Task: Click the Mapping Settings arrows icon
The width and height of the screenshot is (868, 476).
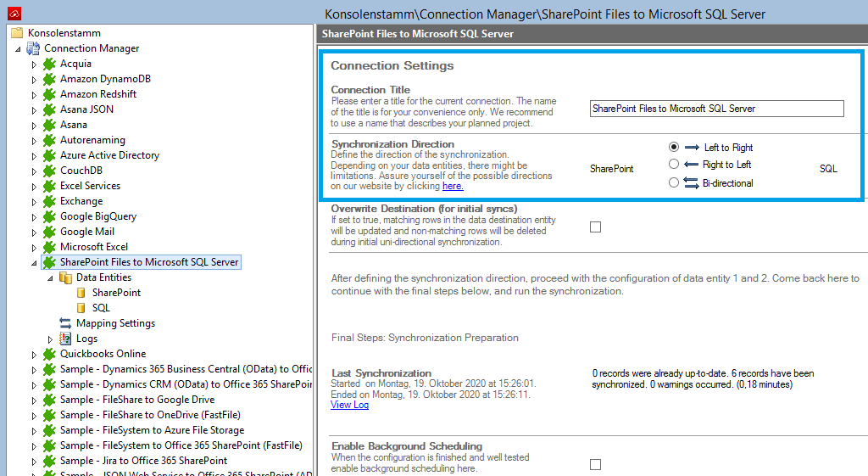Action: (65, 323)
